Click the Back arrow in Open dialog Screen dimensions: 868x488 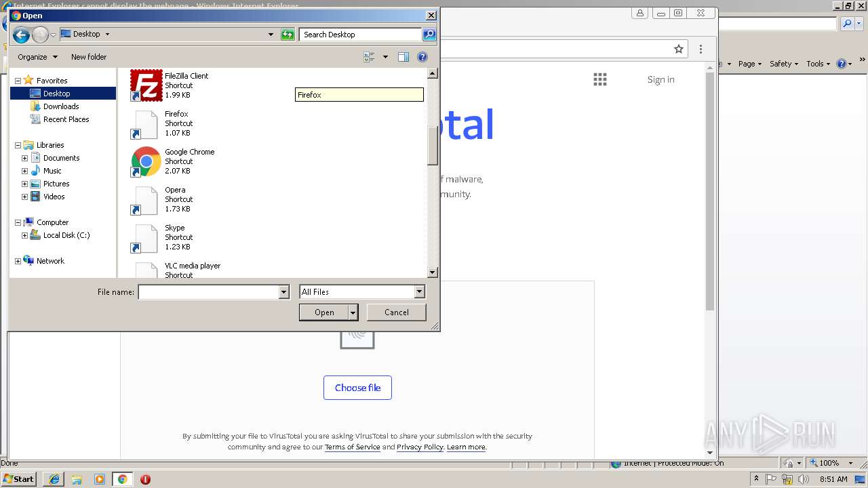pos(21,35)
